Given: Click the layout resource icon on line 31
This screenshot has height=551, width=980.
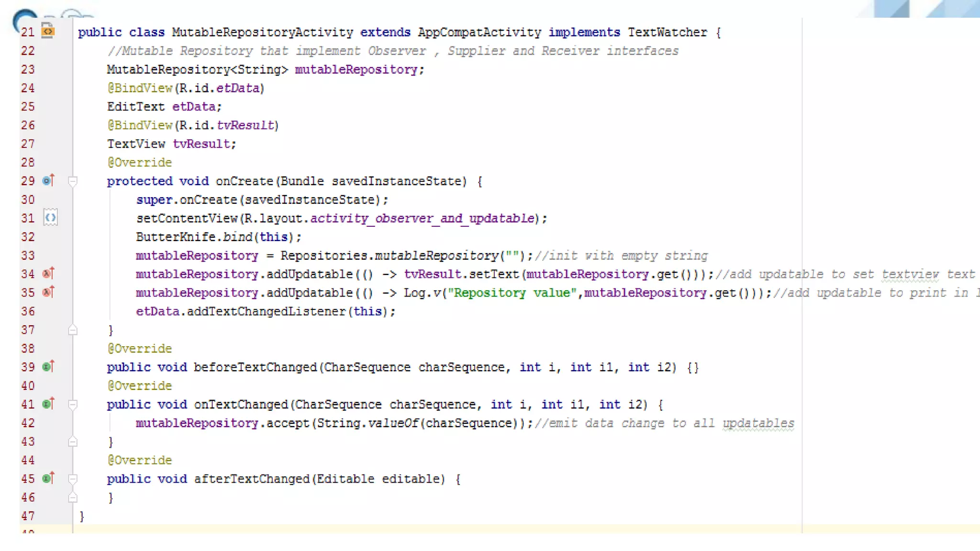Looking at the screenshot, I should (50, 218).
